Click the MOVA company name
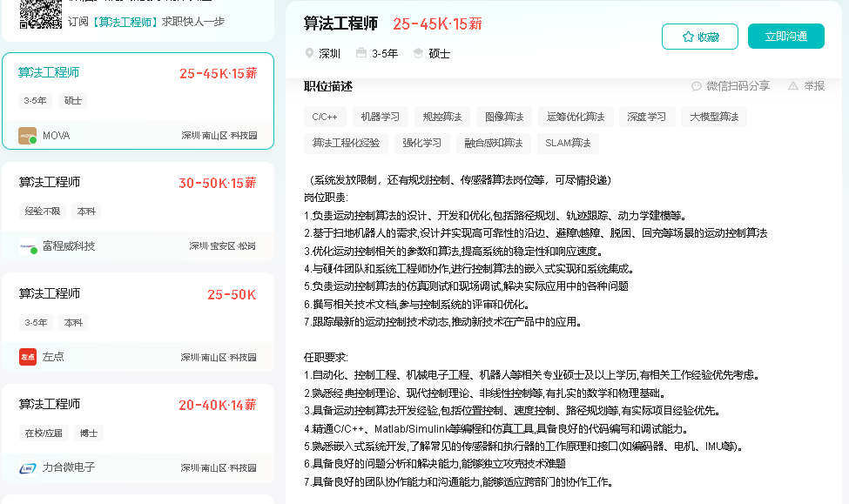This screenshot has width=849, height=504. pos(57,135)
